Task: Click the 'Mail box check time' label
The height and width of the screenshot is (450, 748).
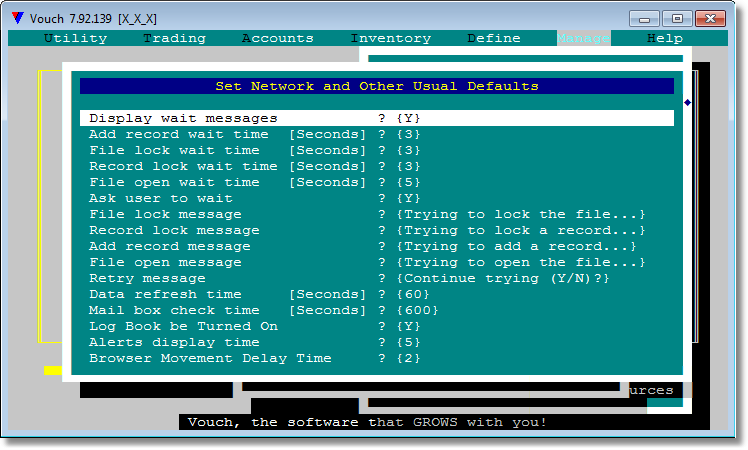Action: click(174, 310)
